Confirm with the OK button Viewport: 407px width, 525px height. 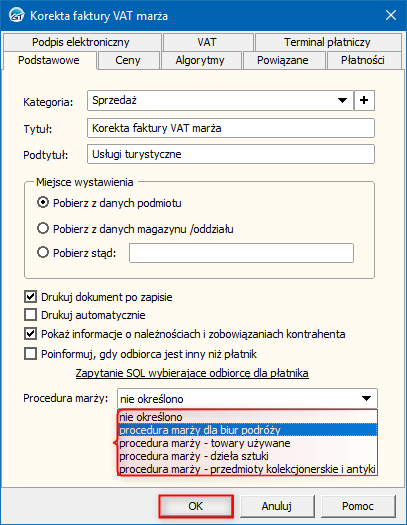point(196,506)
